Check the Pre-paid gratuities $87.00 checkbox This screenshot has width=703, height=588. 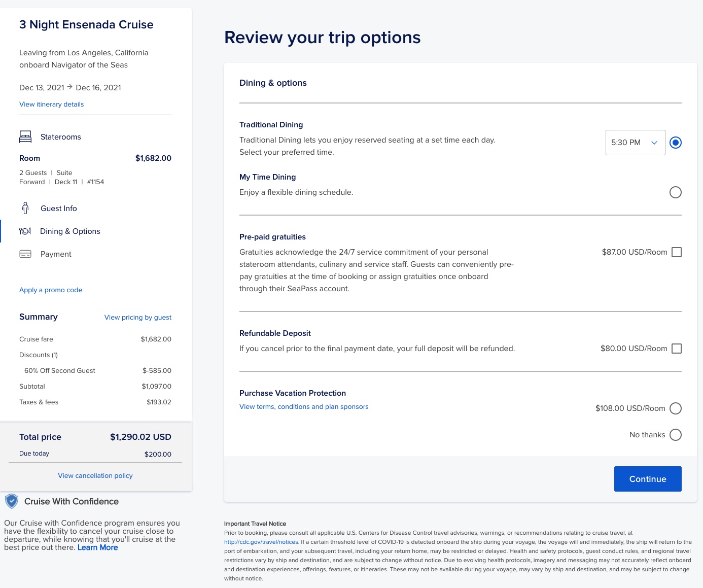pos(677,252)
